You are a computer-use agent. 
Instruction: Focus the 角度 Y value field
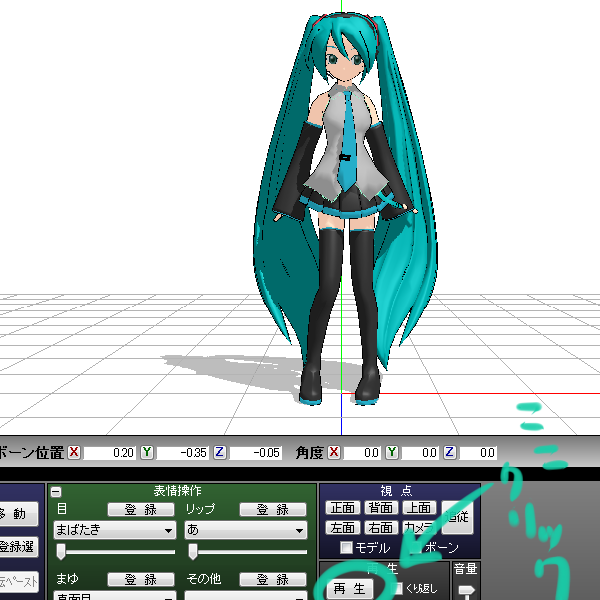[420, 453]
